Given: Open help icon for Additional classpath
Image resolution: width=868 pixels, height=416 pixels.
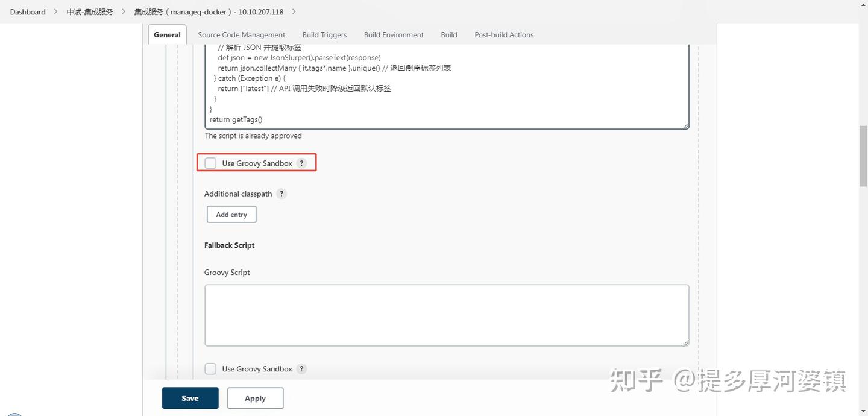Looking at the screenshot, I should 281,194.
